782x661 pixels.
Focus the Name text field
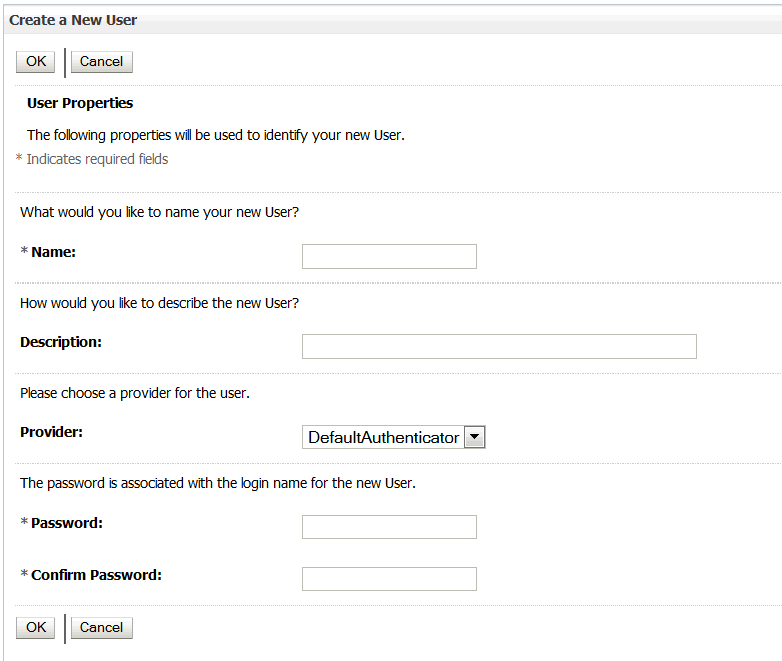point(389,256)
